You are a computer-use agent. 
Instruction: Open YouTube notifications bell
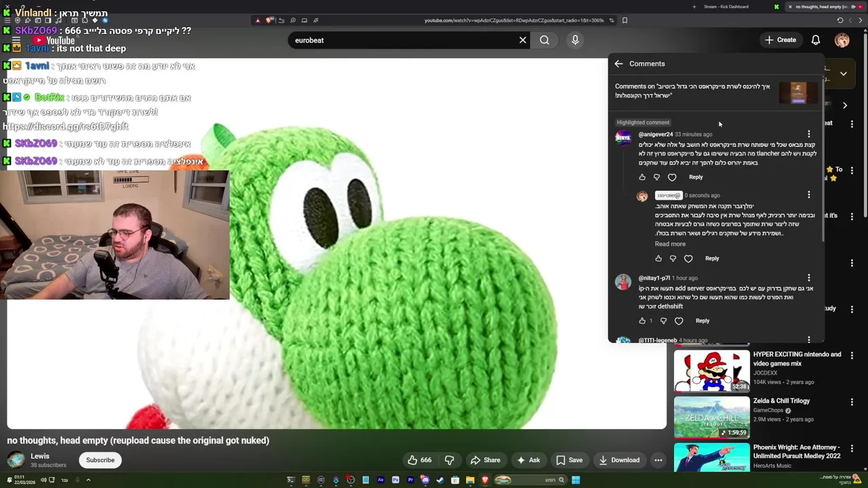(x=816, y=40)
